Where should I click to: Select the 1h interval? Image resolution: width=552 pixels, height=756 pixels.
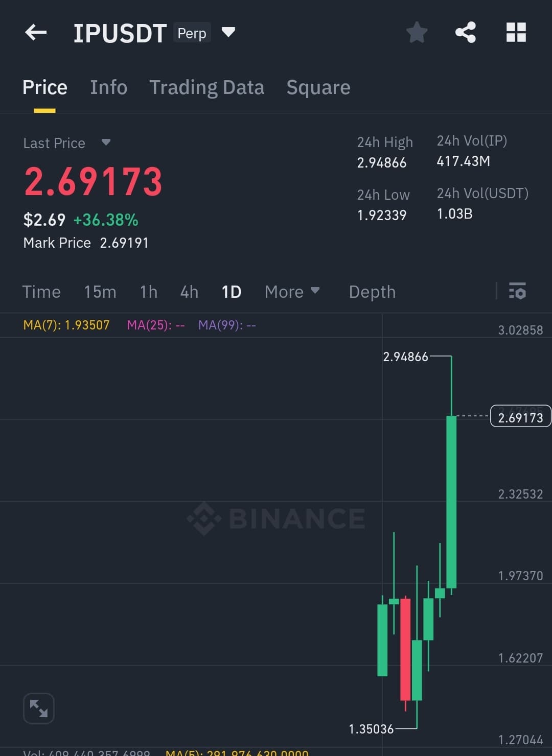coord(149,292)
